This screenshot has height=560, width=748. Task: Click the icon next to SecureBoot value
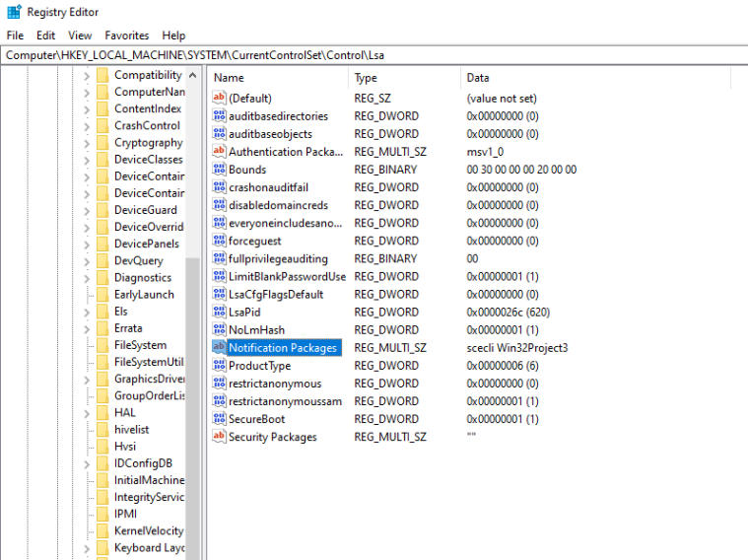219,419
